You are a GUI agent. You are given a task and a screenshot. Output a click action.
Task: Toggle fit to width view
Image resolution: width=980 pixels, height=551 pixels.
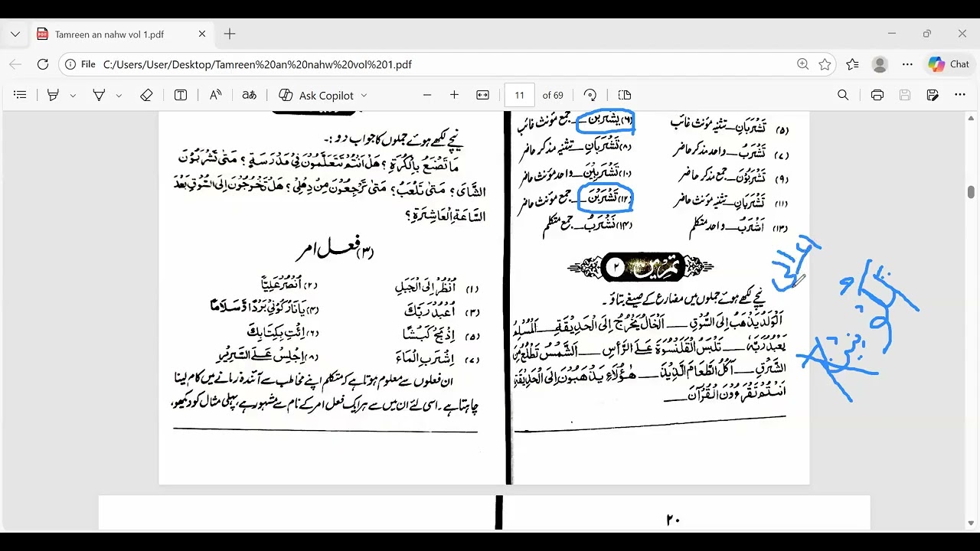pyautogui.click(x=482, y=95)
